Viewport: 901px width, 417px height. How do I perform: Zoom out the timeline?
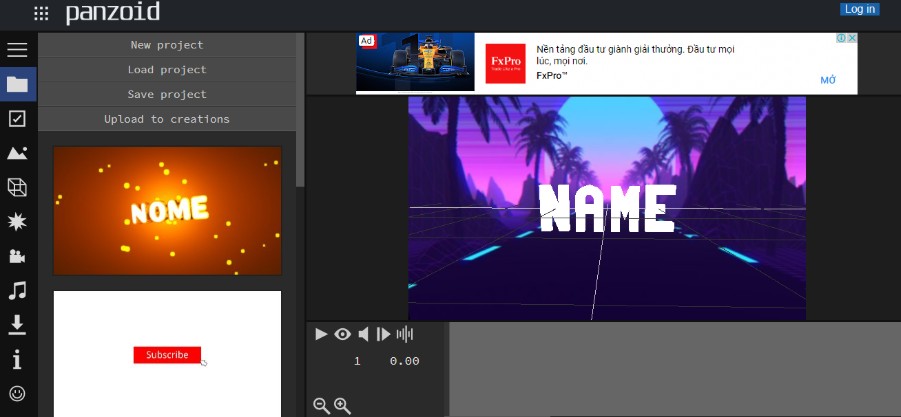[321, 406]
